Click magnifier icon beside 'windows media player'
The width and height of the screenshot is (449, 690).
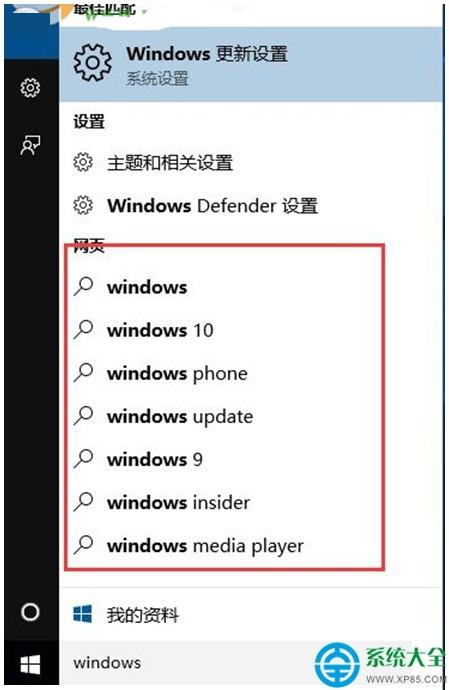tap(84, 545)
